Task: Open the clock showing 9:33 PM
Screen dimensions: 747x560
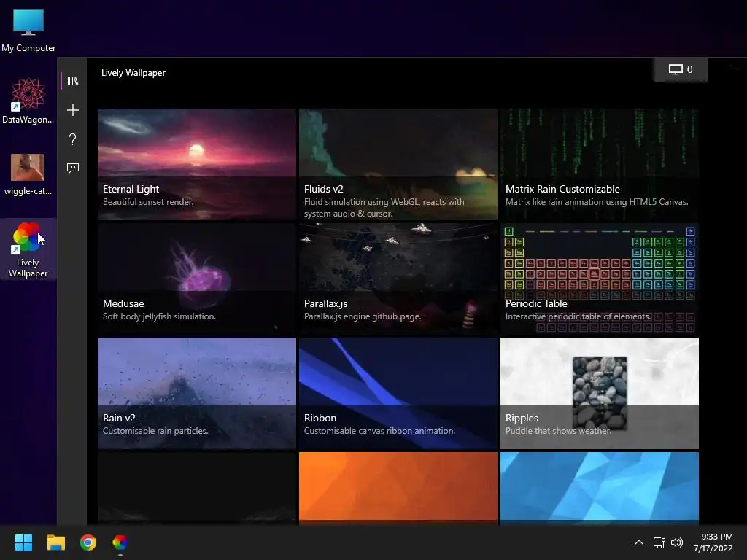Action: click(x=713, y=542)
